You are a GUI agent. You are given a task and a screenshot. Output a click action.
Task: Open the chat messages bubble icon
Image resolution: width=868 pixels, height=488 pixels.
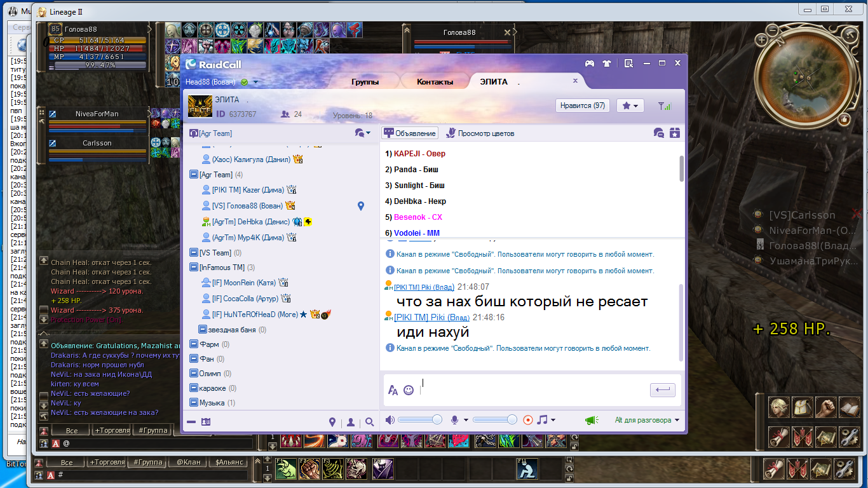tap(659, 133)
